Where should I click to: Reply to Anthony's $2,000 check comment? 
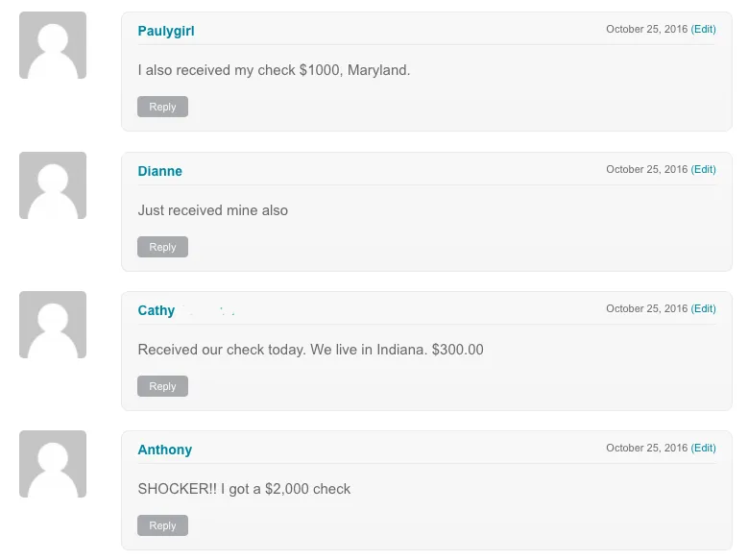(x=162, y=525)
